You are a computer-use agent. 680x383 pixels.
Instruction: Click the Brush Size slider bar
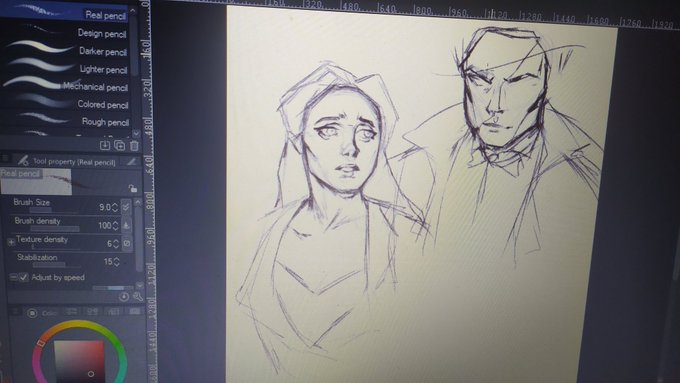[54, 210]
